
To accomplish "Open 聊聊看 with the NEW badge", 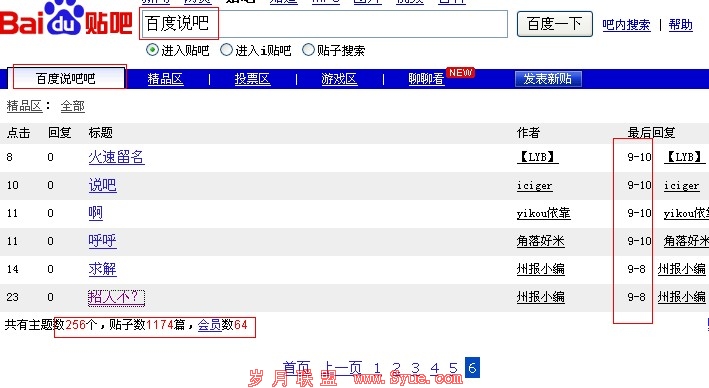I will click(426, 79).
